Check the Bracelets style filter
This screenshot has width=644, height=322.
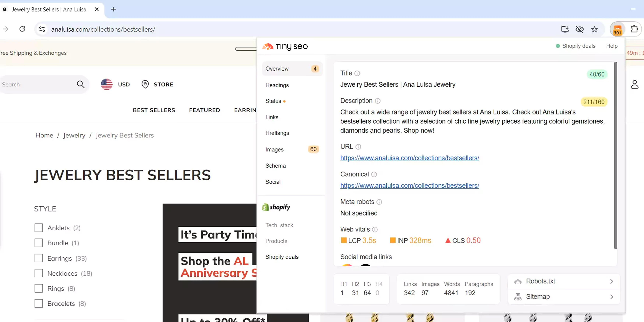(38, 303)
